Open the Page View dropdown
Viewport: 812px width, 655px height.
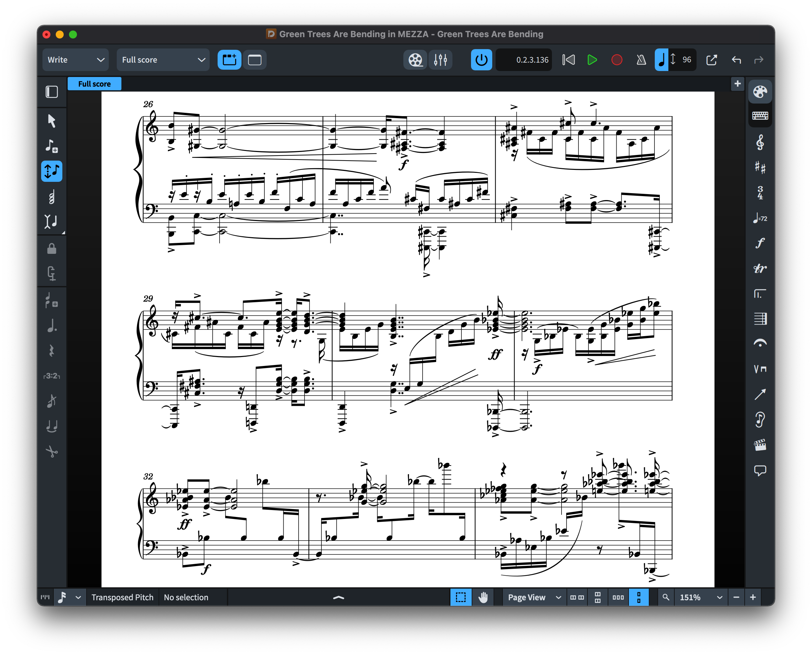pos(534,597)
